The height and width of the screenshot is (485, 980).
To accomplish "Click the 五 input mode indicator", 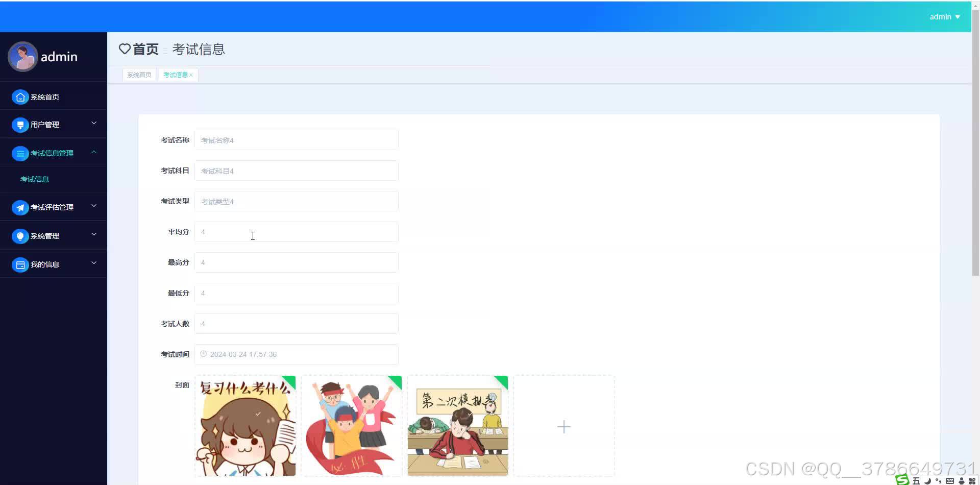I will [916, 481].
